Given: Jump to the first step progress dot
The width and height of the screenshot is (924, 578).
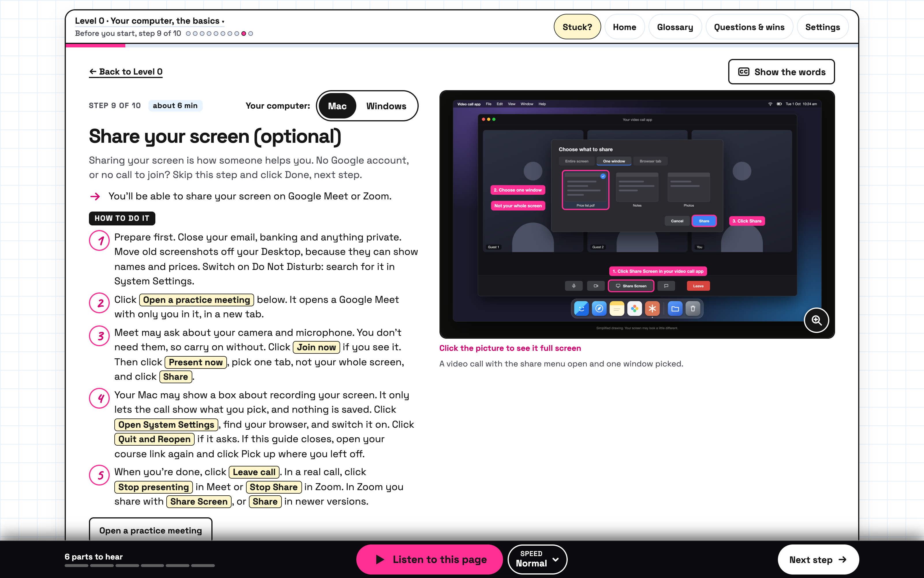Looking at the screenshot, I should (x=188, y=34).
